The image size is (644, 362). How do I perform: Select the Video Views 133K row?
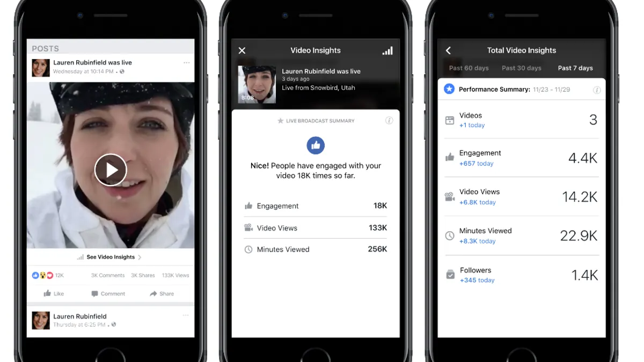(316, 228)
